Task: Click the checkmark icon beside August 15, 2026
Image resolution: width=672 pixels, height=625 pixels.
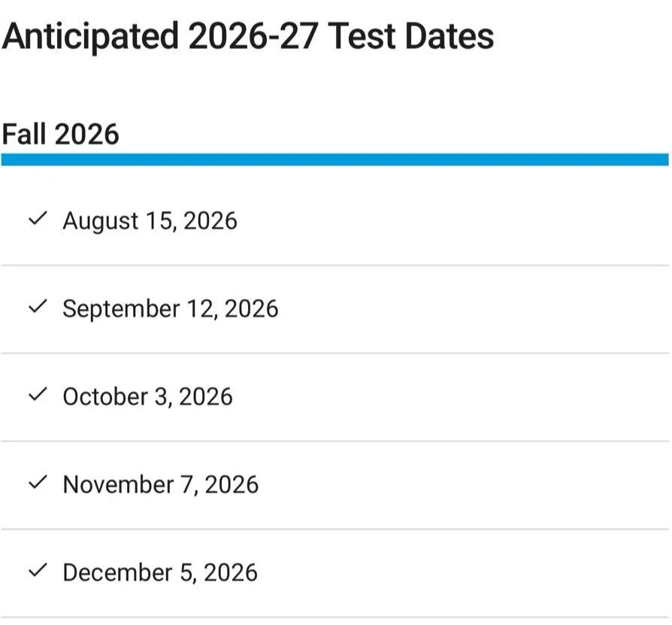Action: tap(37, 219)
